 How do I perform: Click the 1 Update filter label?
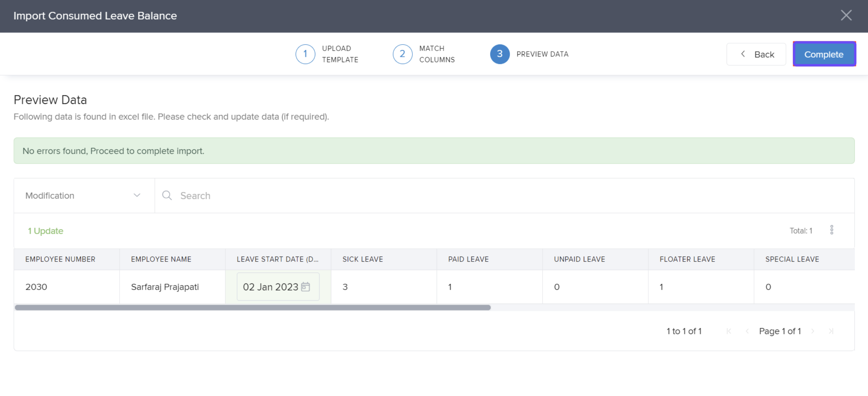click(x=46, y=231)
